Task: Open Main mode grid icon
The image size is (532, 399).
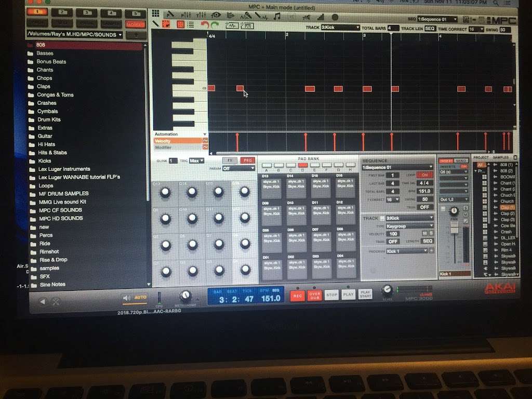Action: click(156, 14)
